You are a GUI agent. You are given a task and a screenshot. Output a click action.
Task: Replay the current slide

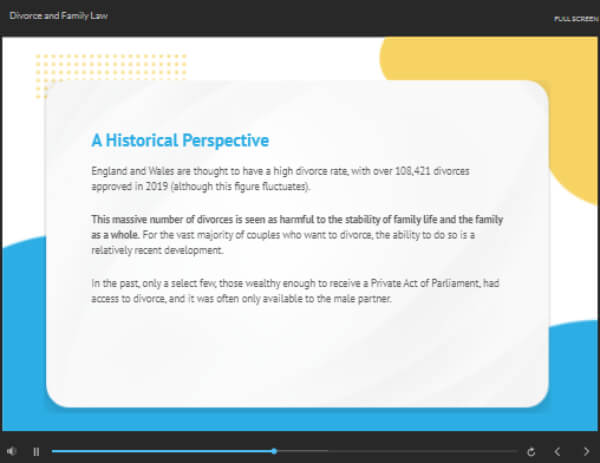point(530,451)
